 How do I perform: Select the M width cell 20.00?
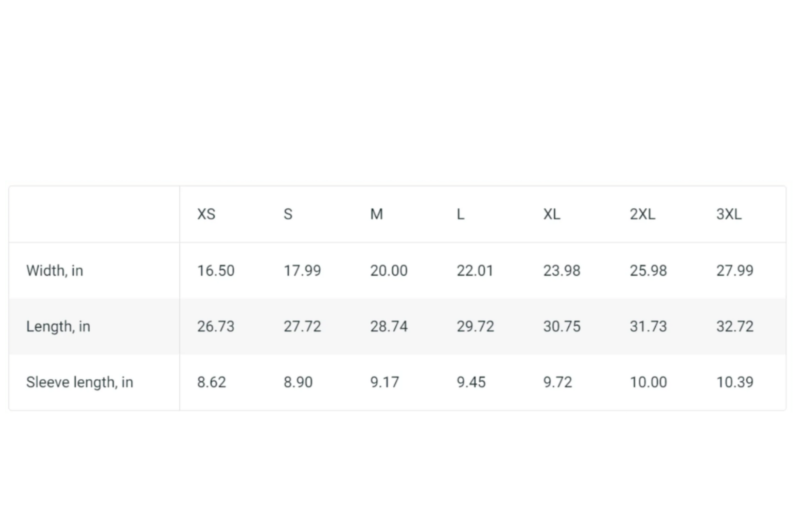389,271
